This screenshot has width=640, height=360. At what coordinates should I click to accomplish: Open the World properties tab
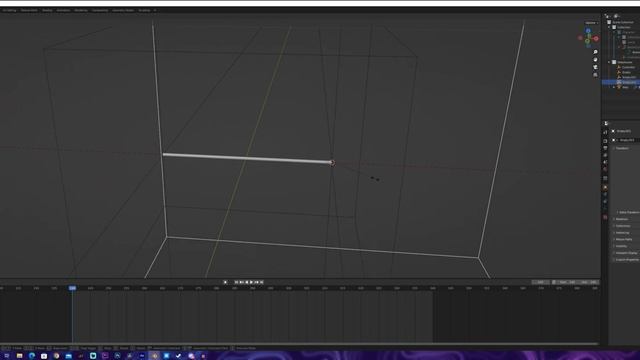605,169
